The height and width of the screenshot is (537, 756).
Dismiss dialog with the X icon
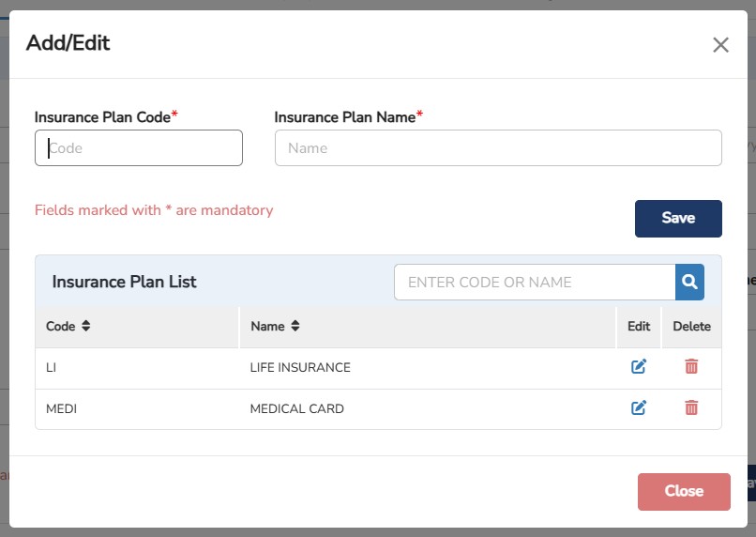coord(720,44)
